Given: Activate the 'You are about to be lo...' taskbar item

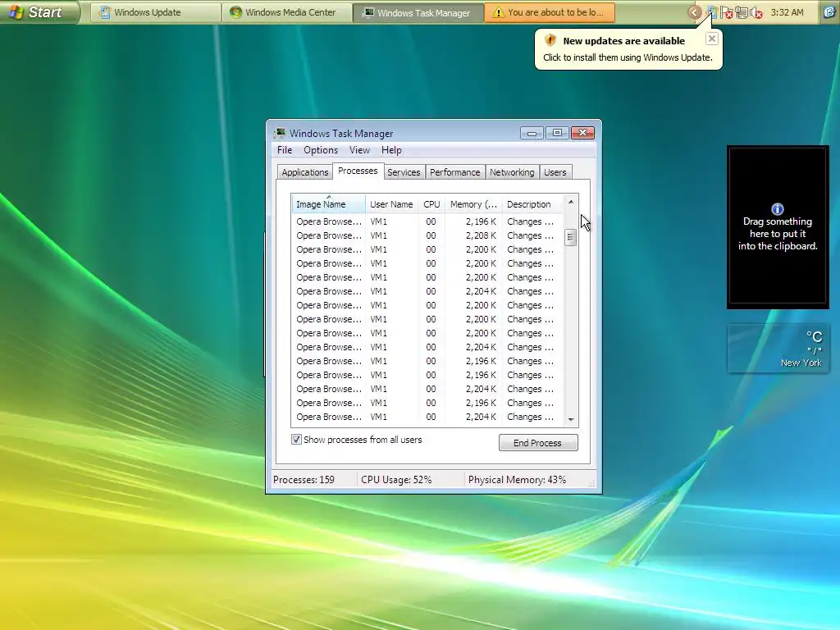Looking at the screenshot, I should 549,12.
